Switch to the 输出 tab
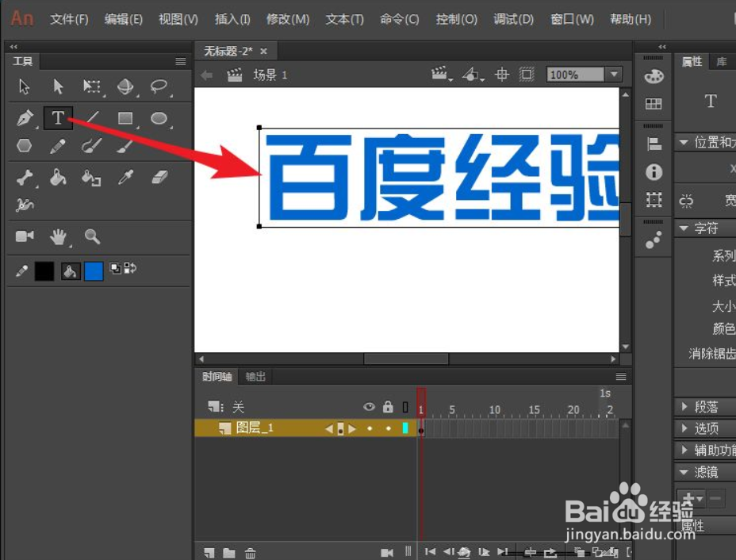This screenshot has width=736, height=560. click(255, 377)
